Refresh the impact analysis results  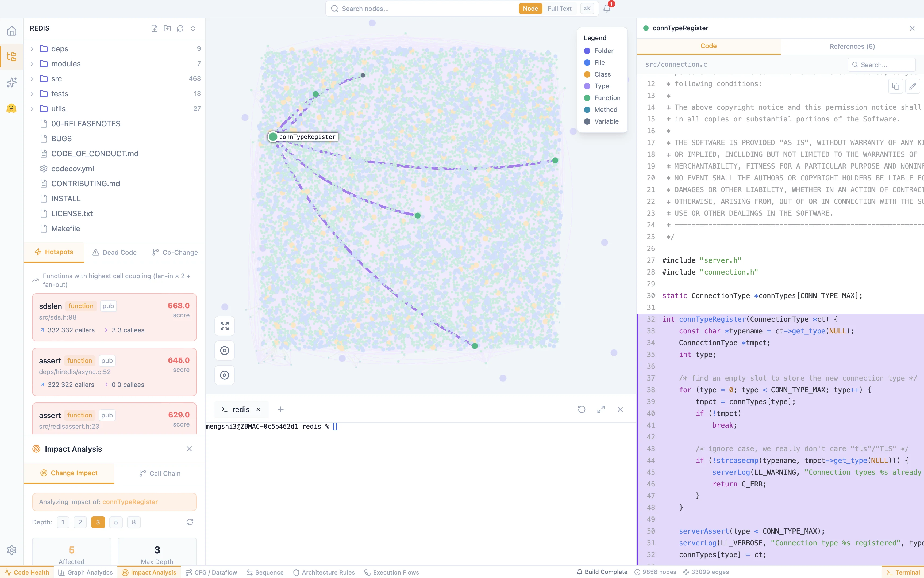tap(190, 522)
